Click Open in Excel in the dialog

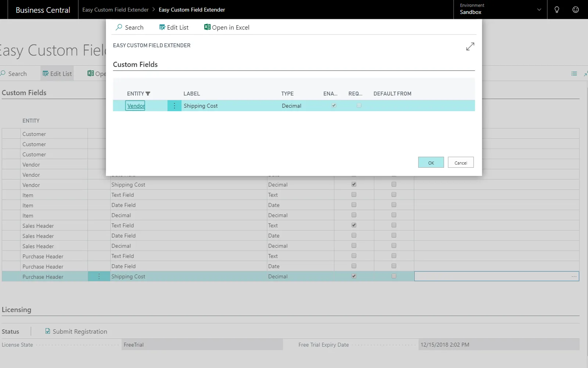point(227,27)
